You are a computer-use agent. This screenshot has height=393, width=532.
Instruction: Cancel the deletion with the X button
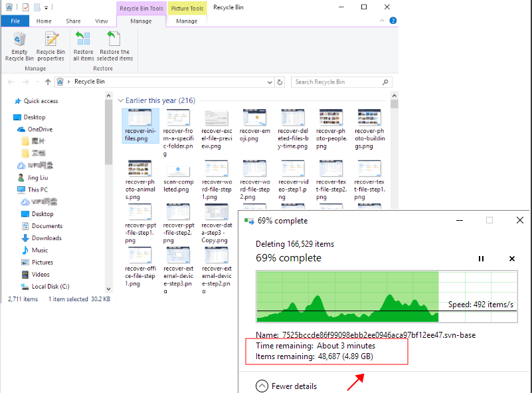click(x=511, y=259)
